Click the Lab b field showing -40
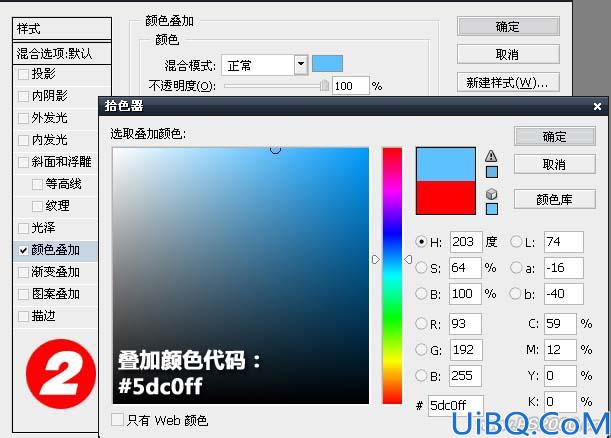 564,293
